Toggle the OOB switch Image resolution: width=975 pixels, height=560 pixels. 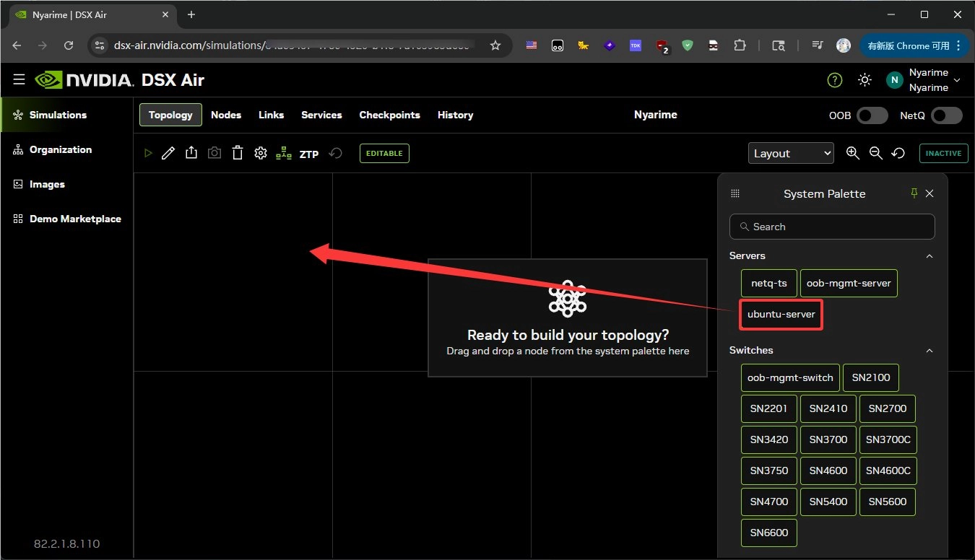pyautogui.click(x=872, y=115)
